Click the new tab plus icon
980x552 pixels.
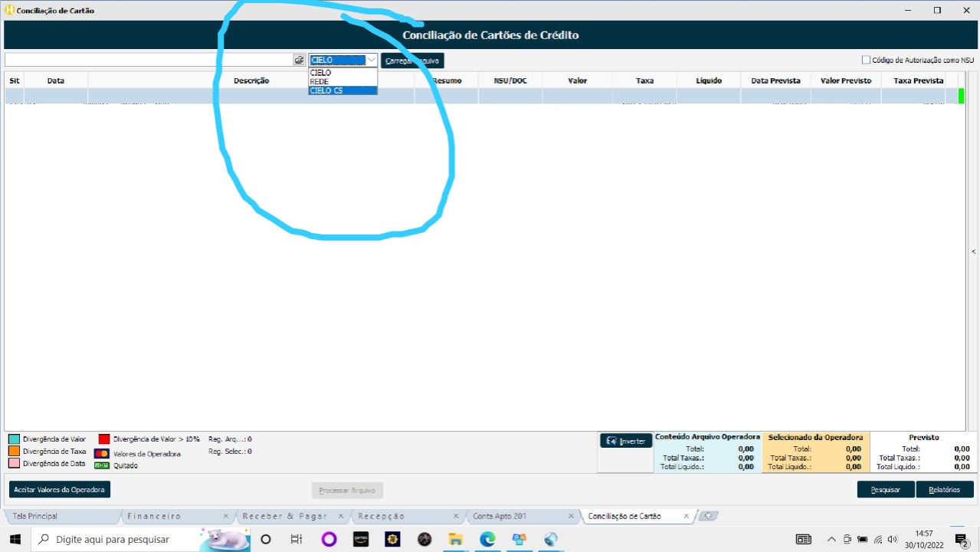pyautogui.click(x=708, y=516)
